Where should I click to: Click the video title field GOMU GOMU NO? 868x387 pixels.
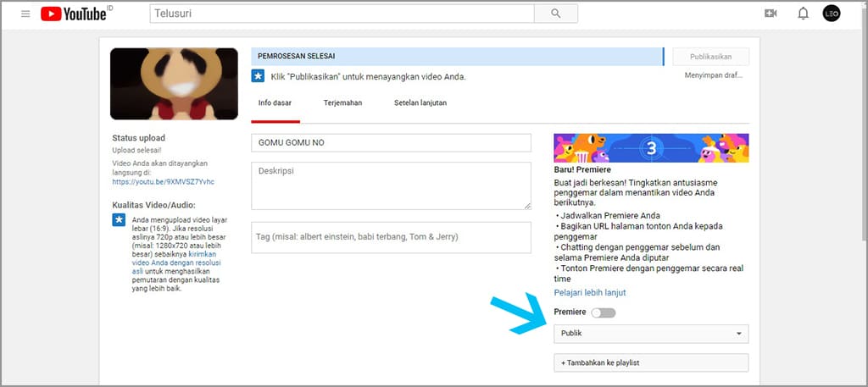pos(391,142)
